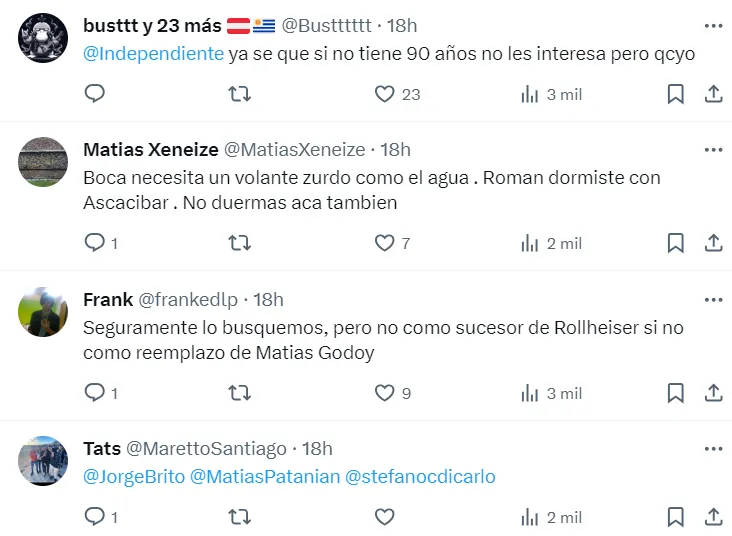The image size is (732, 536).
Task: Share busttt's tweet
Action: point(714,94)
